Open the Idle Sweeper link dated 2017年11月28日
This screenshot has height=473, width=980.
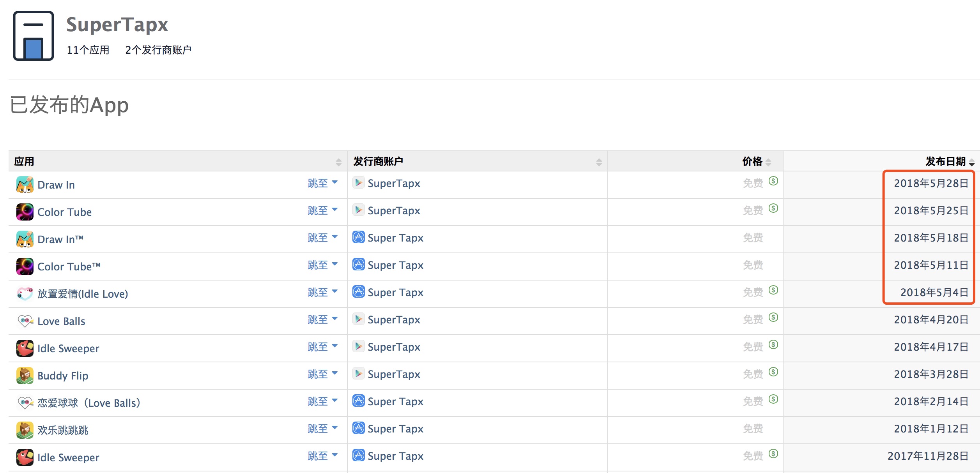click(x=68, y=457)
